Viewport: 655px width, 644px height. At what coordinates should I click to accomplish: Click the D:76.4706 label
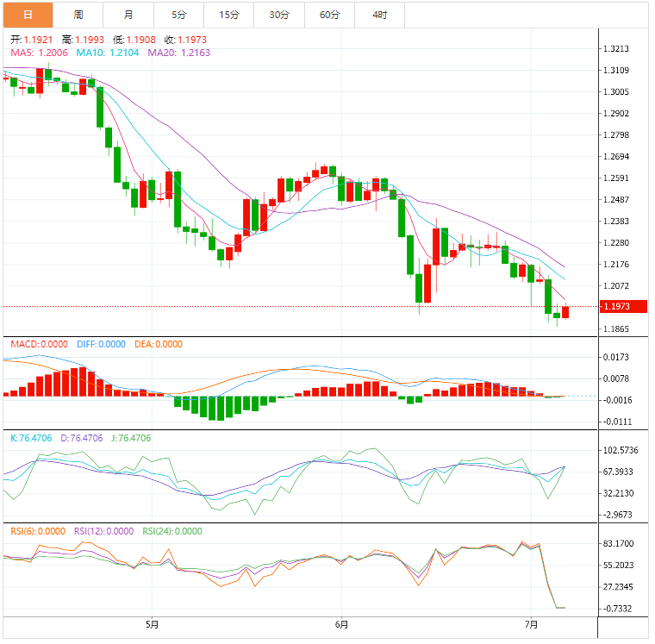tap(82, 438)
